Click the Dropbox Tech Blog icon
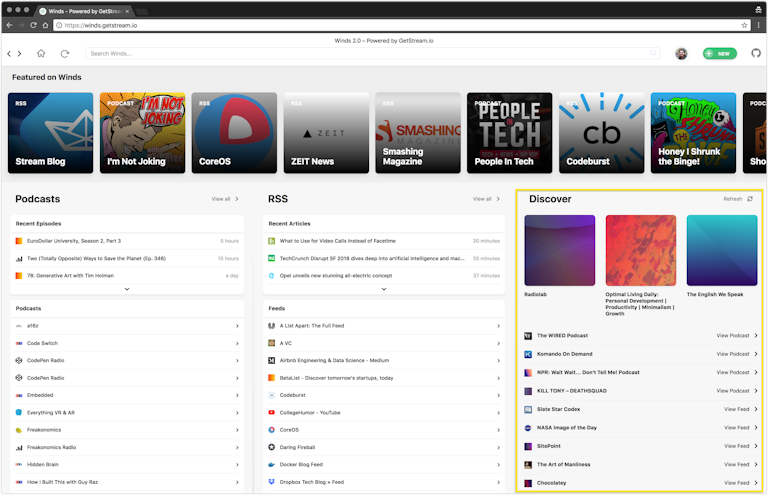Screen dimensions: 768x495 (x=271, y=482)
